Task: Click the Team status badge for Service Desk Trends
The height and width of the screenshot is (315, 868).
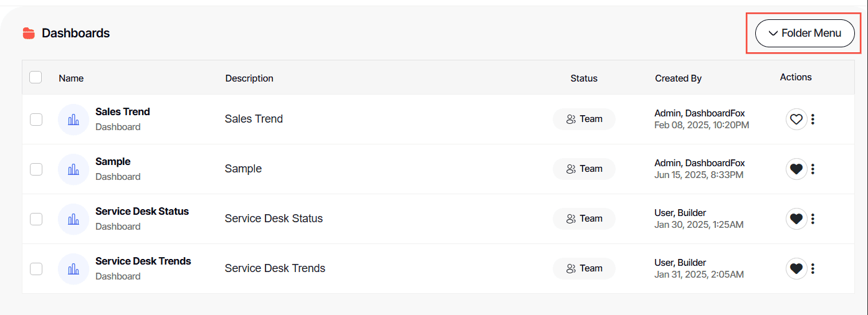Action: [584, 268]
